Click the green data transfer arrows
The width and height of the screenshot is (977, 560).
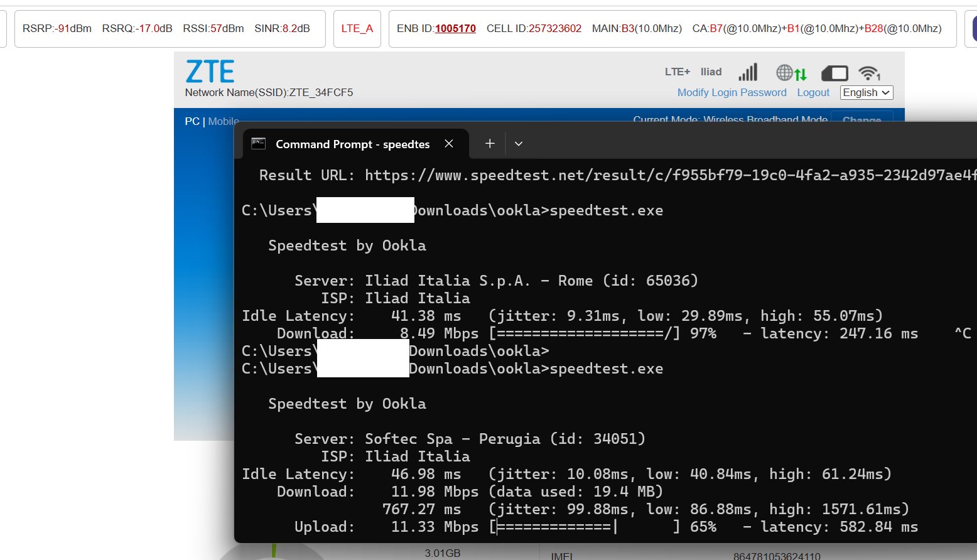[x=801, y=75]
